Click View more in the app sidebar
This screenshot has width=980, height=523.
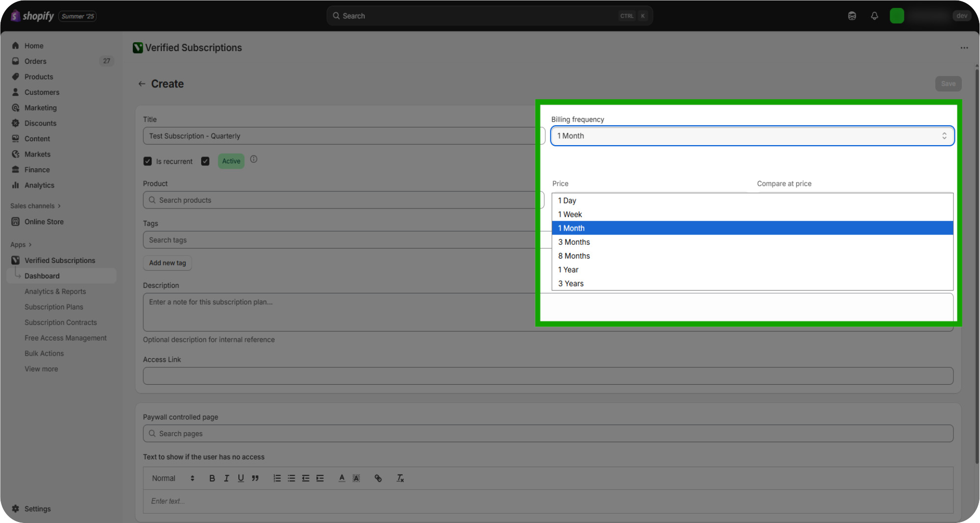pos(41,369)
